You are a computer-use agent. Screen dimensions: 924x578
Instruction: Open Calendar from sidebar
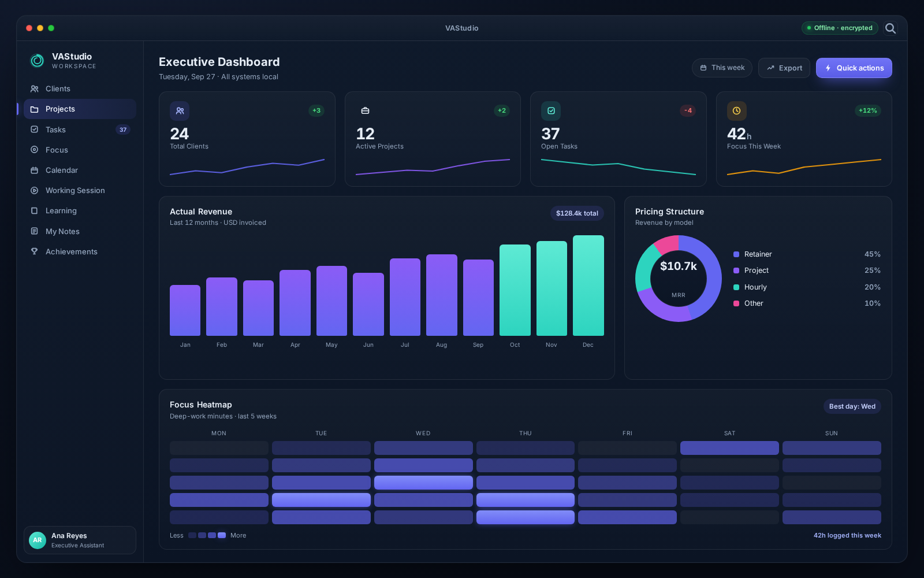point(80,170)
